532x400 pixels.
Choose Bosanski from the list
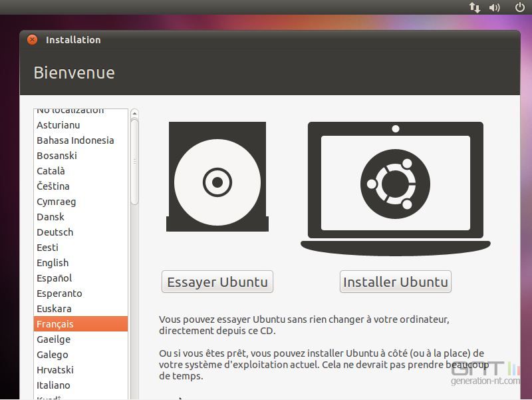click(x=80, y=156)
